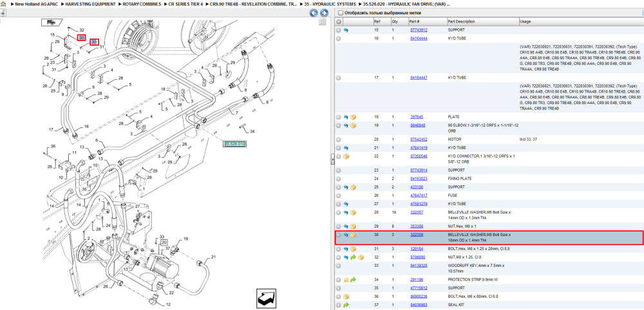Click blue replacement arrow in Ref 27 row
Image resolution: width=644 pixels, height=310 pixels.
pos(346,204)
